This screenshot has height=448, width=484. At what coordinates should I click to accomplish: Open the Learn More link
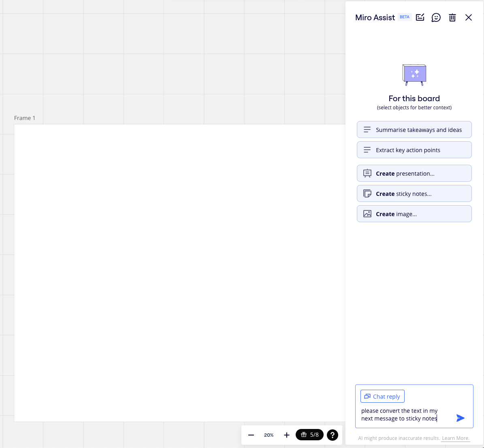(455, 438)
